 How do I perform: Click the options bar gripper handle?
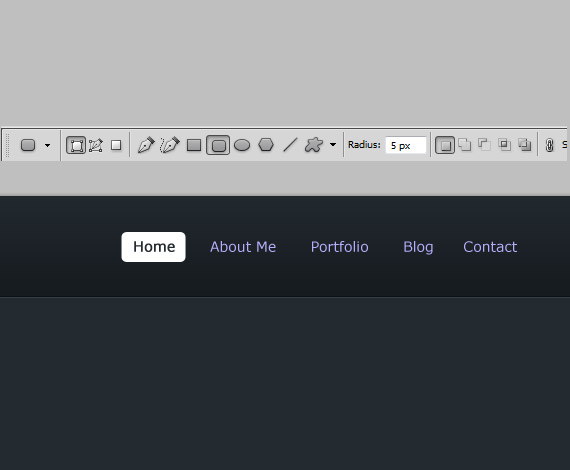tap(7, 145)
